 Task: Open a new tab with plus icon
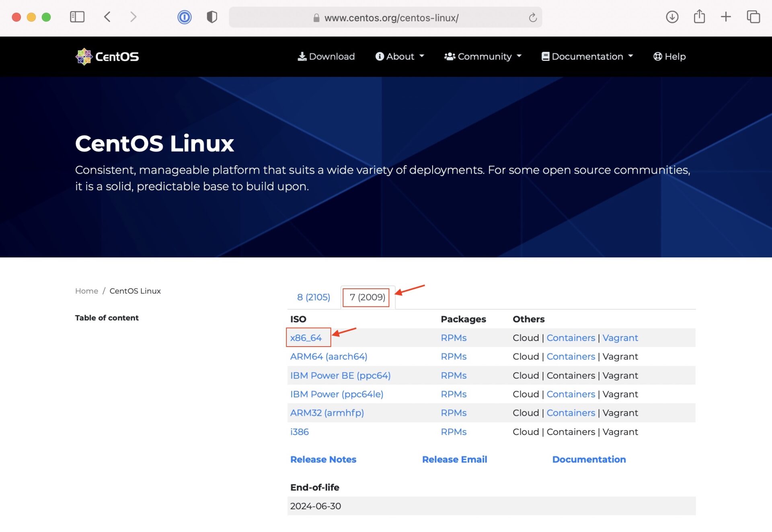click(x=726, y=17)
